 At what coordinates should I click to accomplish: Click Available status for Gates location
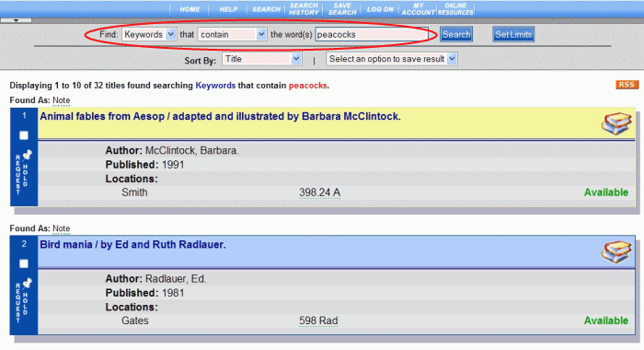[606, 321]
